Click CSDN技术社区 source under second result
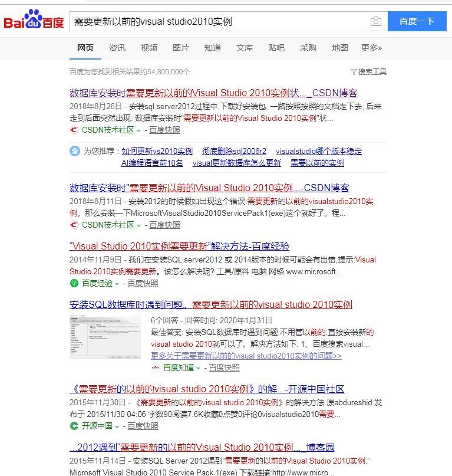The height and width of the screenshot is (476, 452). 108,225
